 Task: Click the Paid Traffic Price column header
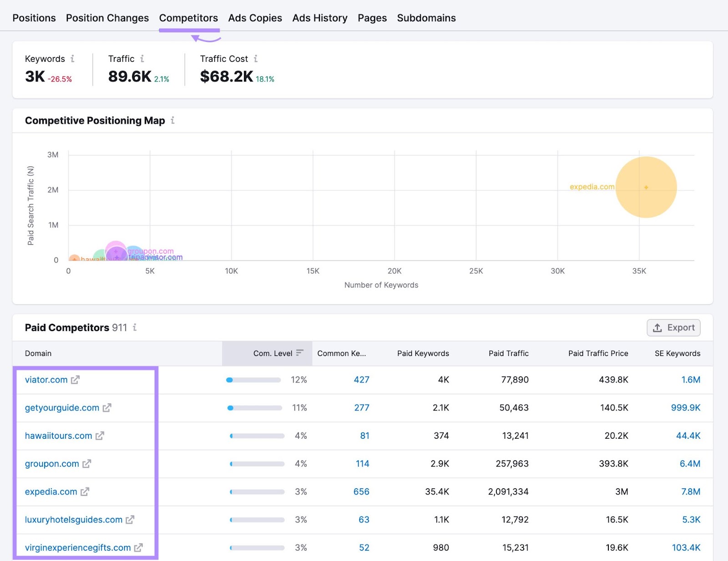point(598,353)
